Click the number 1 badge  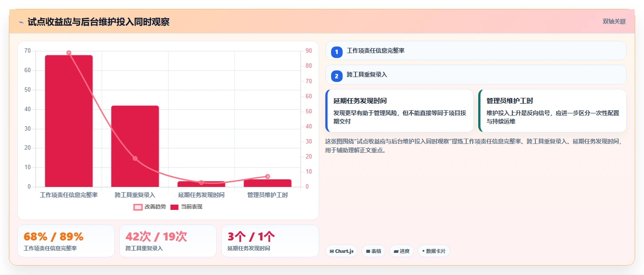(336, 52)
